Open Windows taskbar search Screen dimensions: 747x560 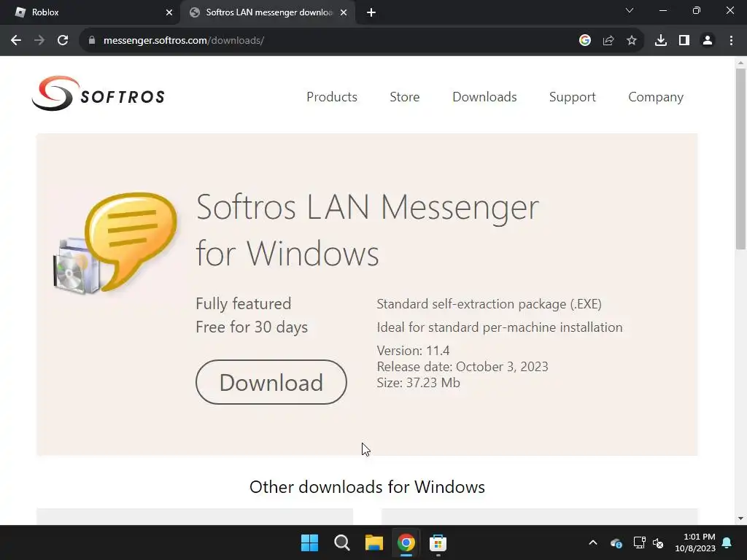(341, 542)
